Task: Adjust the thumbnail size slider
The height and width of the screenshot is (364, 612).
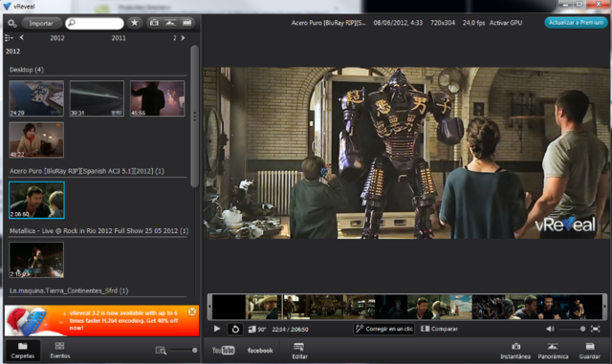Action: pos(185,351)
